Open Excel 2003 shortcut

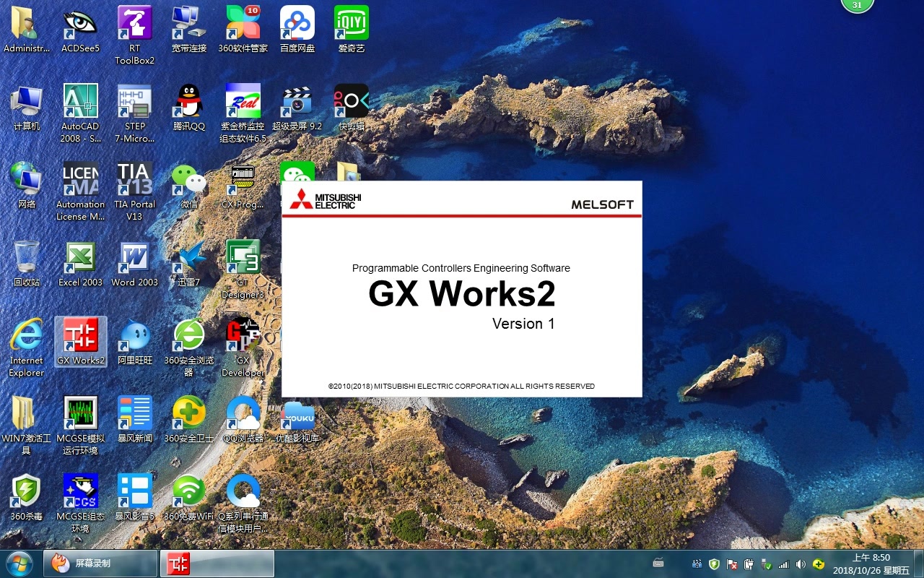point(81,263)
